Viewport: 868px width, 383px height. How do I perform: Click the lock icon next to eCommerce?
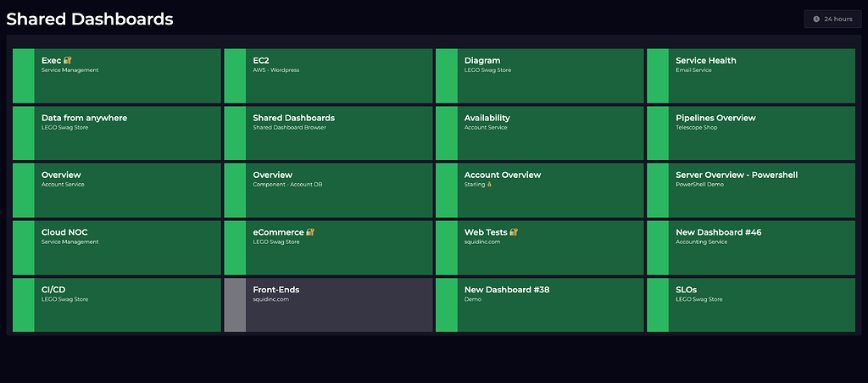point(310,232)
